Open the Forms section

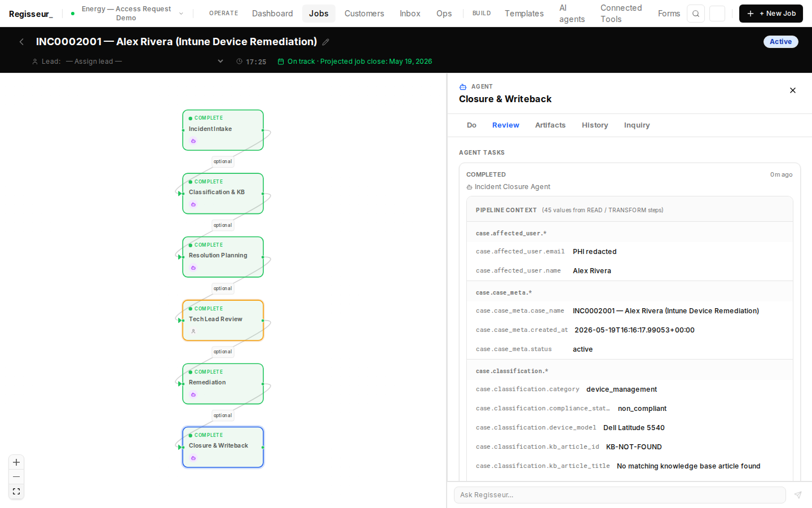click(x=669, y=14)
